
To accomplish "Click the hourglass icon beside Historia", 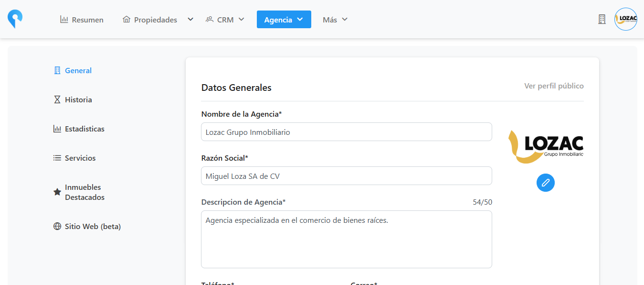I will [x=57, y=100].
